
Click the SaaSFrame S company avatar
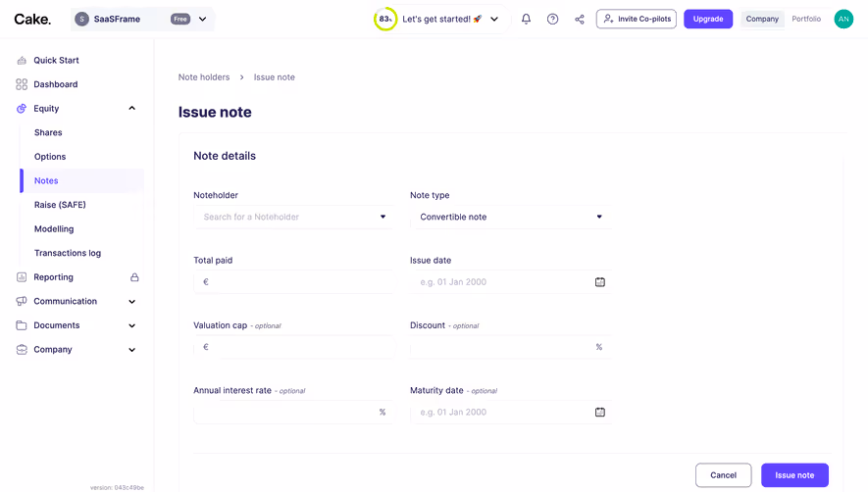[x=82, y=19]
